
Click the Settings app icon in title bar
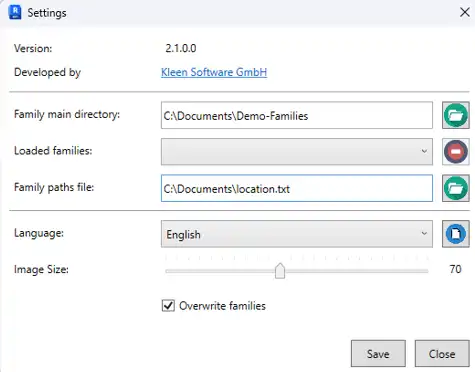15,13
